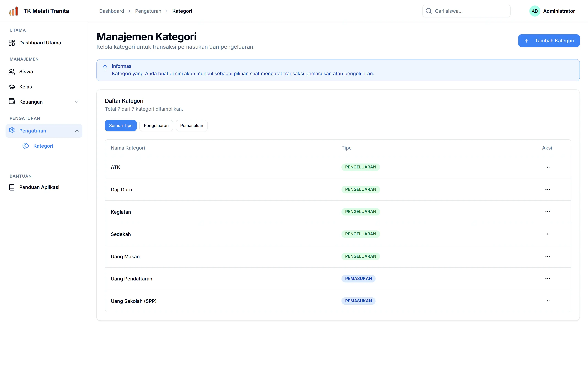
Task: Filter list by Pemasukan type
Action: [192, 125]
